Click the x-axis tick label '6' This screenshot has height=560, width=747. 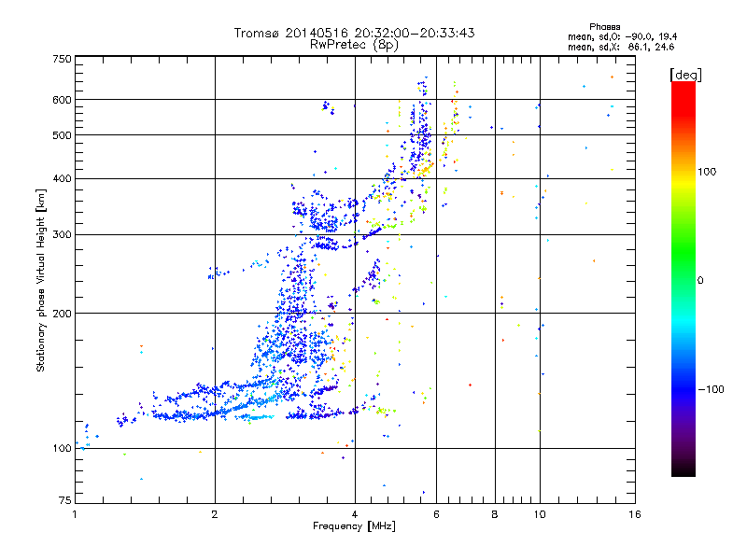click(436, 514)
